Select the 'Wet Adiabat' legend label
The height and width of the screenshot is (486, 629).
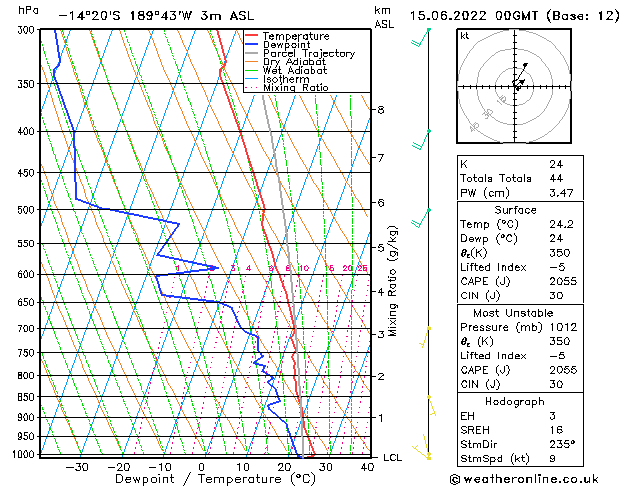point(295,70)
